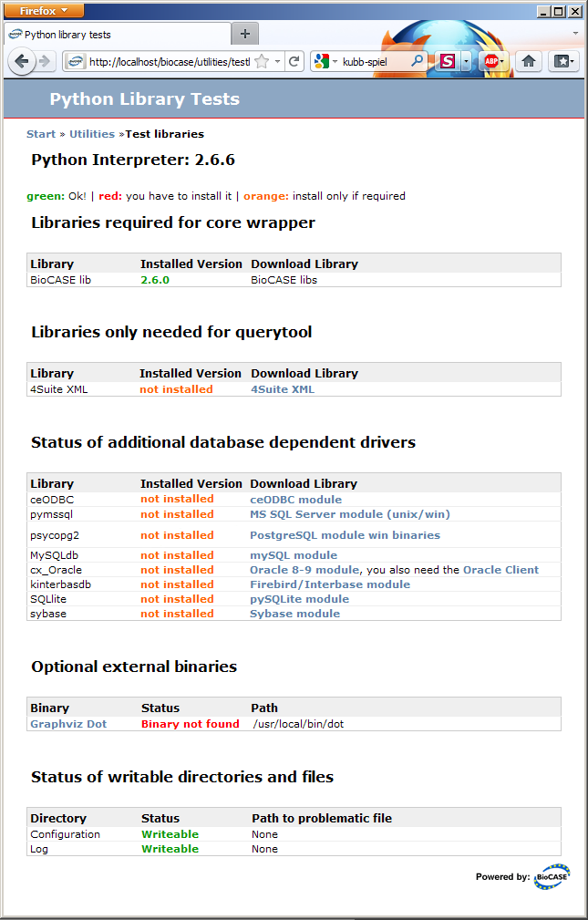
Task: Open the search engine dropdown arrow
Action: (334, 61)
